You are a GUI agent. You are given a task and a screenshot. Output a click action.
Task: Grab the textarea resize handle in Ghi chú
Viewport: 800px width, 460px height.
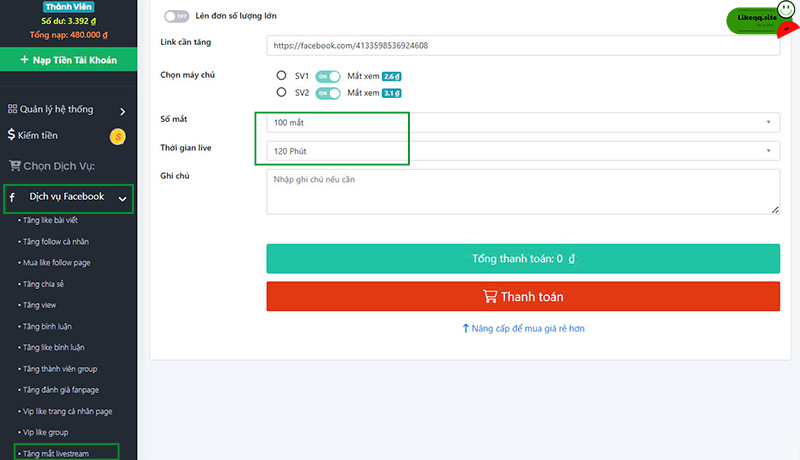pyautogui.click(x=775, y=210)
